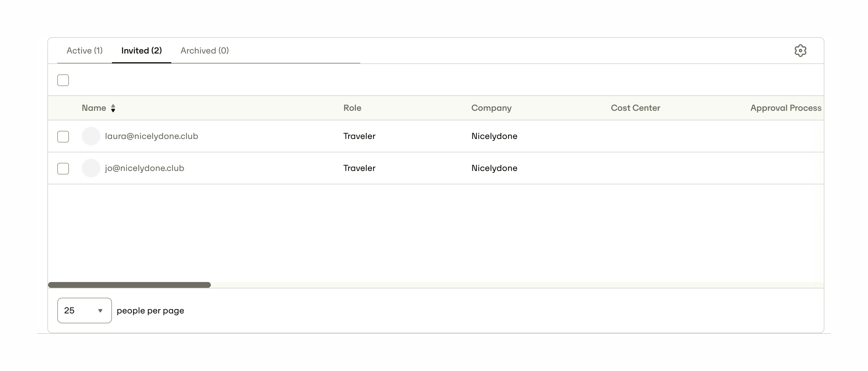This screenshot has height=371, width=868.
Task: Click jo's avatar placeholder
Action: 91,168
